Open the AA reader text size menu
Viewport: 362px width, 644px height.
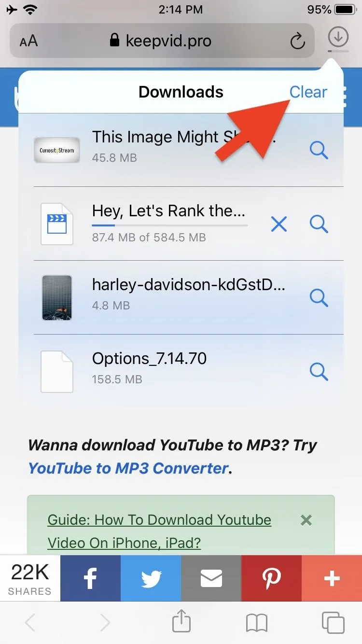pos(28,41)
